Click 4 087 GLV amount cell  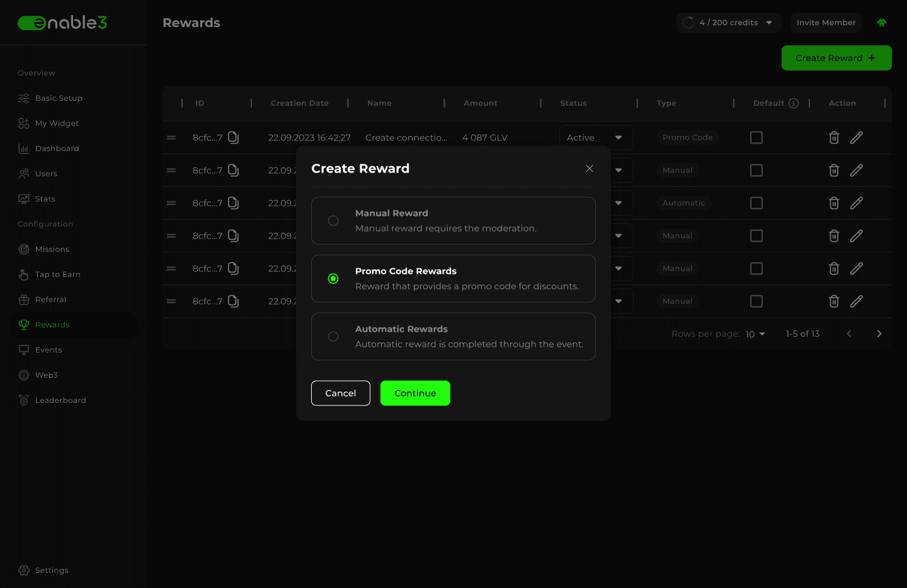pyautogui.click(x=485, y=137)
